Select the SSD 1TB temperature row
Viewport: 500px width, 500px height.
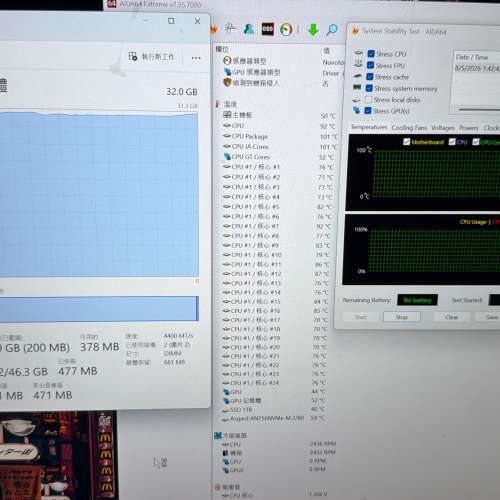click(x=273, y=409)
